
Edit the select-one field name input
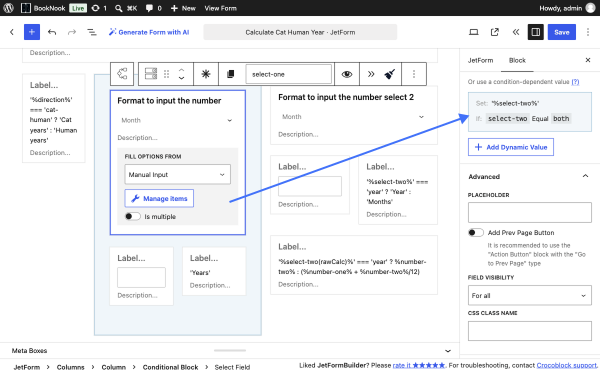(288, 74)
